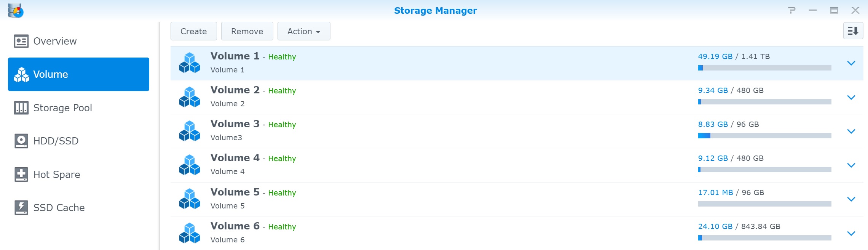Click the HDD/SSD disk icon in sidebar
The width and height of the screenshot is (868, 250).
click(21, 141)
